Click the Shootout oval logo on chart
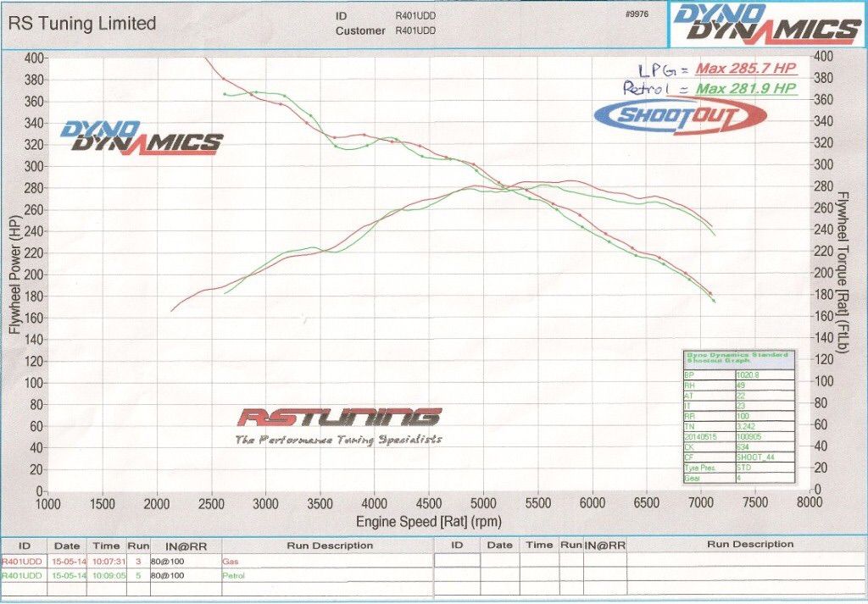The width and height of the screenshot is (868, 604). (x=680, y=115)
